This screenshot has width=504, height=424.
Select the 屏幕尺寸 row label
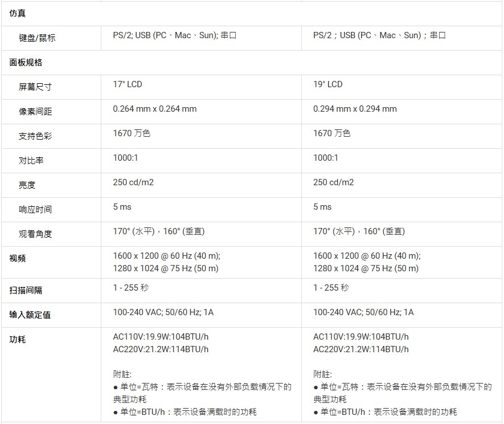35,87
